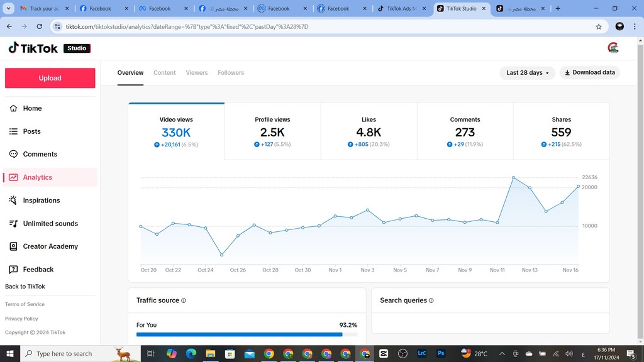Select Analytics in the sidebar
This screenshot has height=362, width=644.
pos(50,177)
